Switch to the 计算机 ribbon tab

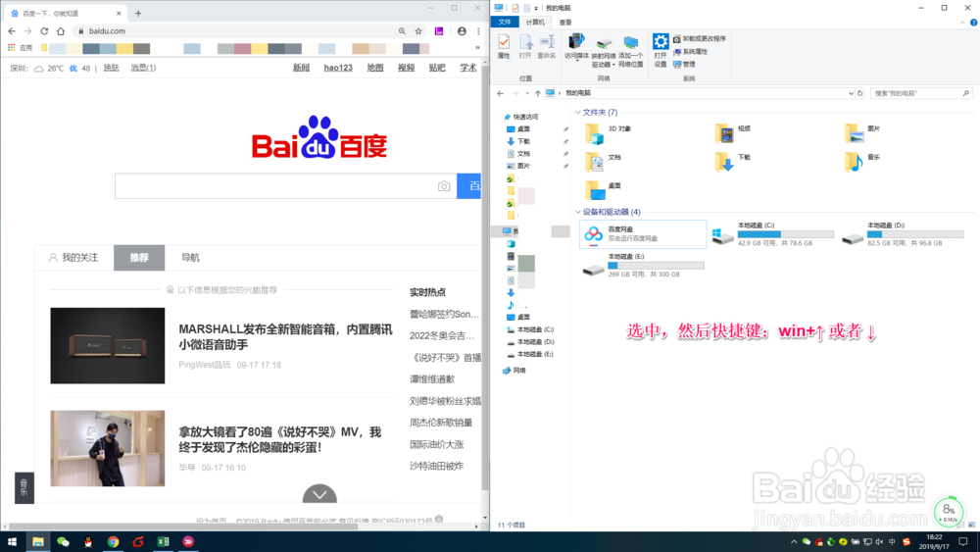pos(535,22)
